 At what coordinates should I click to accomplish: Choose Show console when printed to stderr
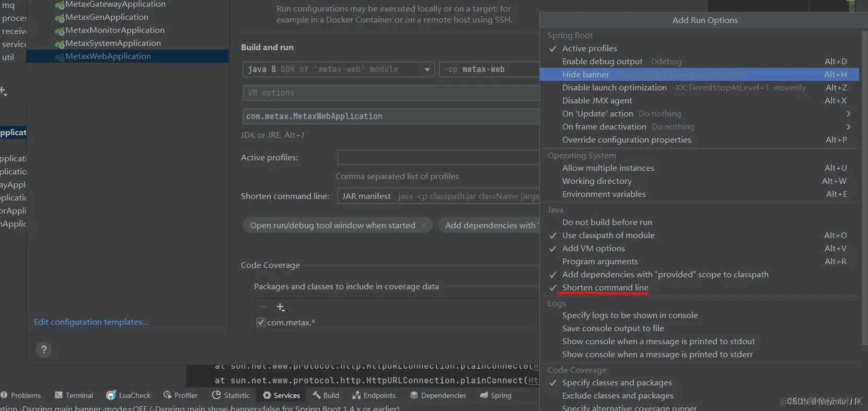(x=699, y=355)
